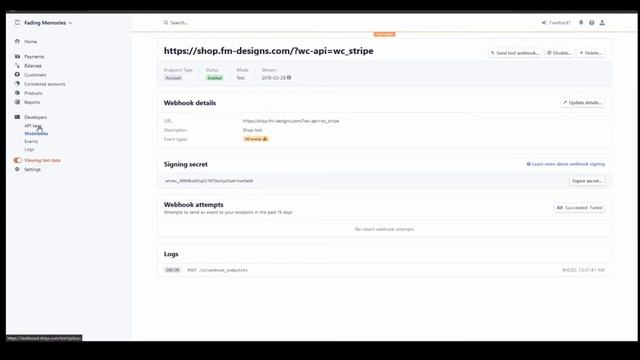Click the Settings gear icon
The height and width of the screenshot is (360, 640).
17,169
